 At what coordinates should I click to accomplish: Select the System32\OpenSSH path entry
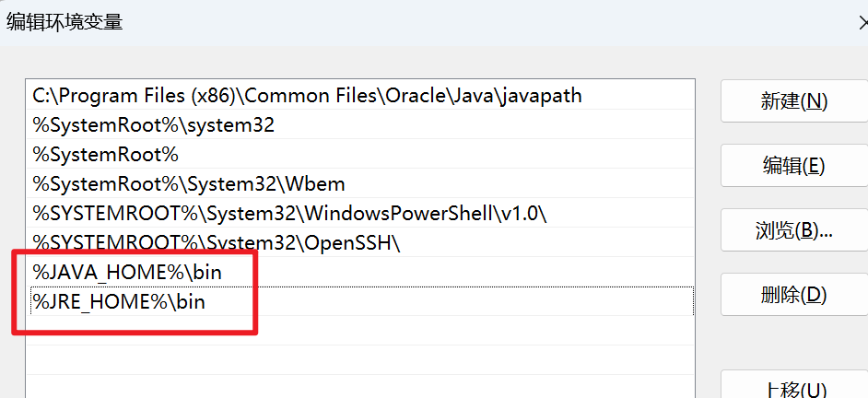(359, 242)
